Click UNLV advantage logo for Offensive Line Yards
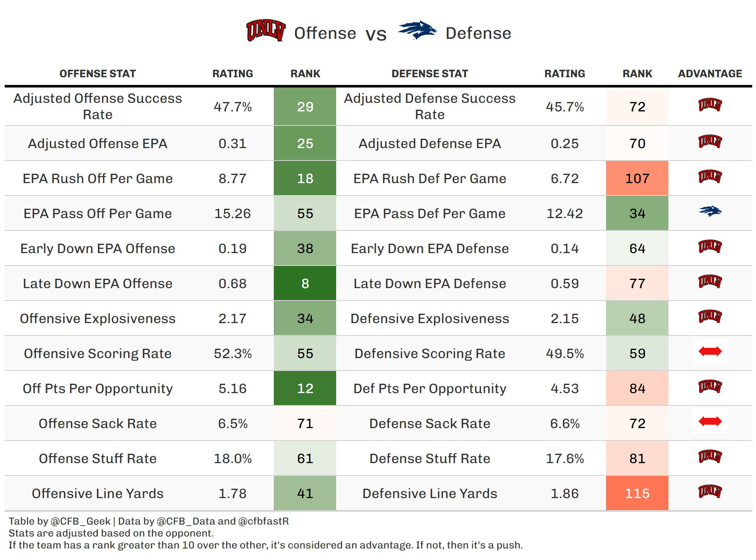This screenshot has width=756, height=560. click(710, 491)
